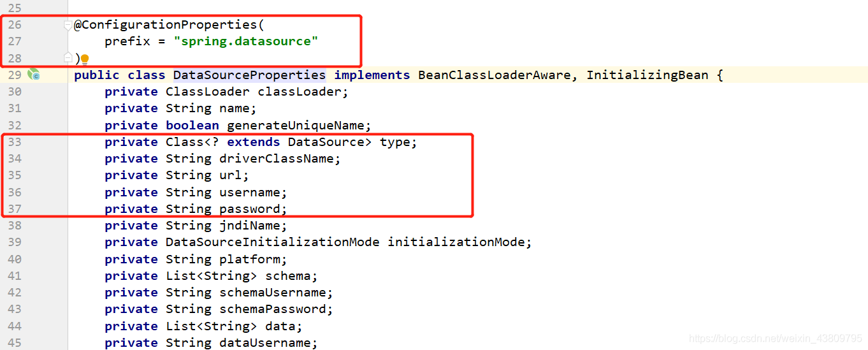Click the @ConfigurationProperties annotation

click(x=164, y=25)
